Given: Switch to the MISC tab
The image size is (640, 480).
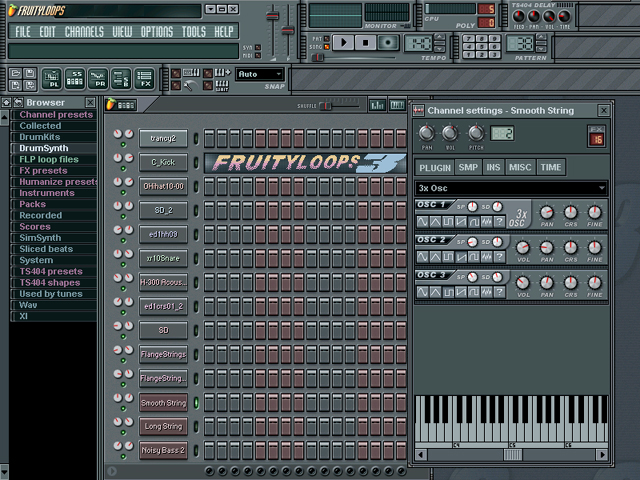Looking at the screenshot, I should [x=520, y=167].
